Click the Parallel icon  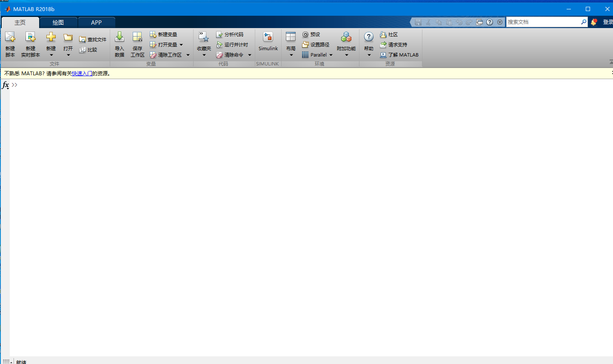click(305, 55)
